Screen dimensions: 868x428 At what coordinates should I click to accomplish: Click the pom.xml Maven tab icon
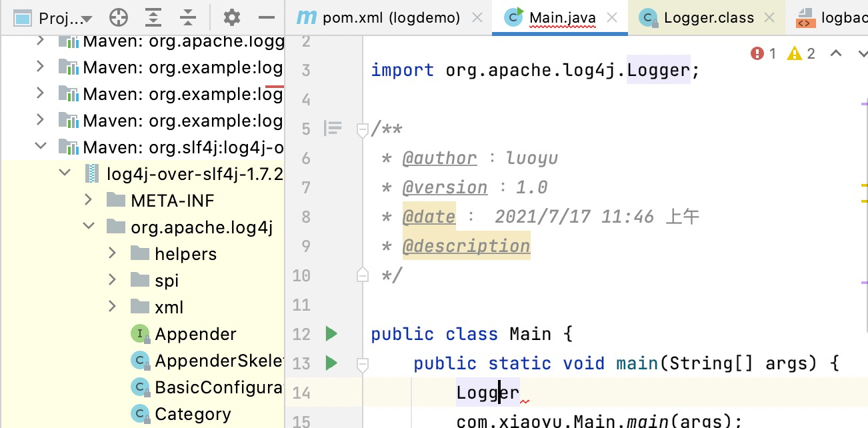[x=306, y=18]
